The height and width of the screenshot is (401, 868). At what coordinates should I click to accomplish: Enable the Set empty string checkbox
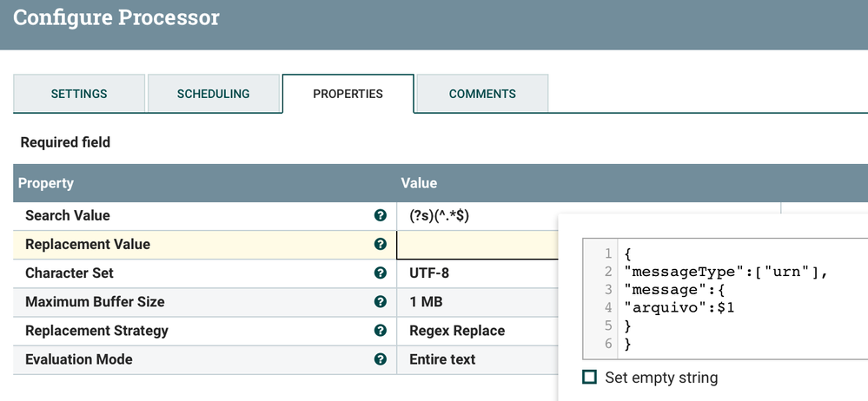point(590,378)
